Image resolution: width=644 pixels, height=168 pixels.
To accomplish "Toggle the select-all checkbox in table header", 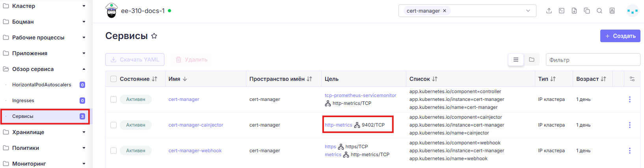I will click(x=114, y=79).
